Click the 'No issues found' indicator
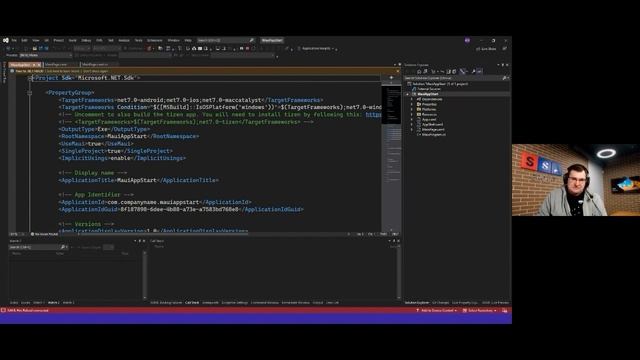The width and height of the screenshot is (640, 360). 44,234
